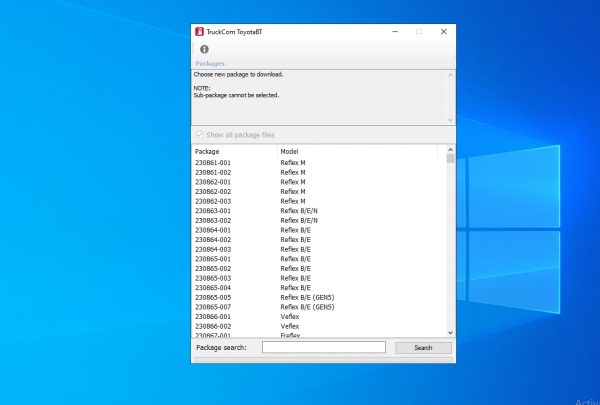Select package 230863-002

[x=319, y=220]
